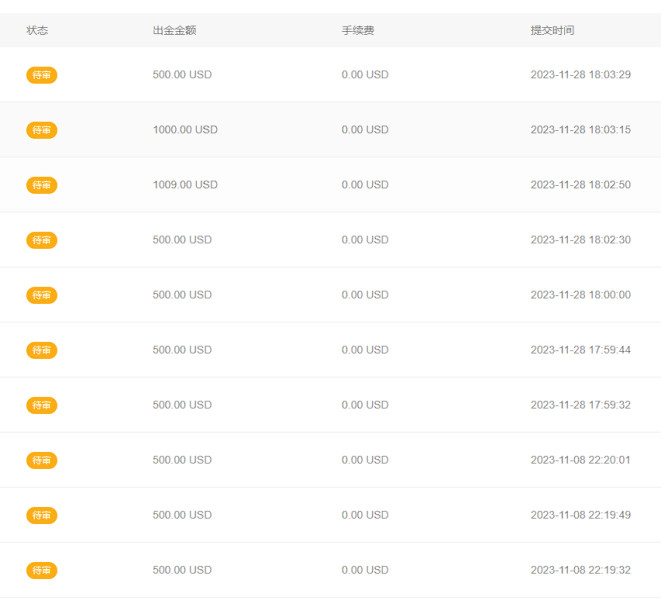Select 500.00 USD in the 22:19:49 row
The image size is (661, 600).
(182, 515)
